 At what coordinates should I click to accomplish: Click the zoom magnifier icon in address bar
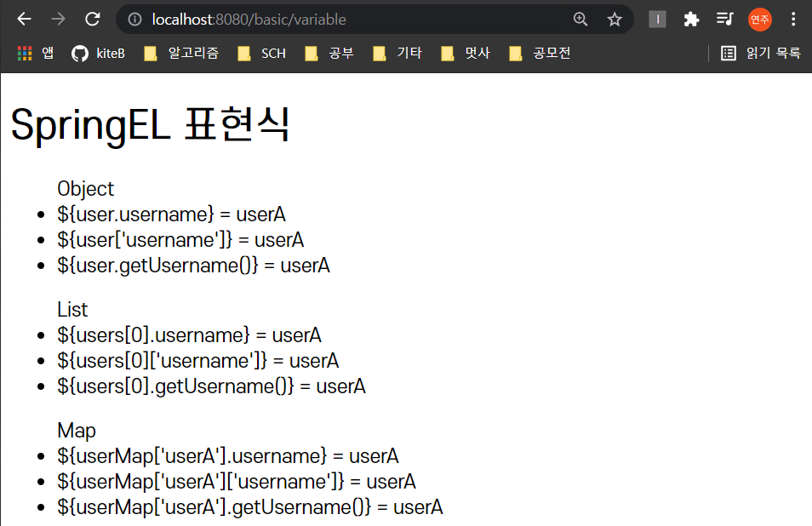[580, 20]
